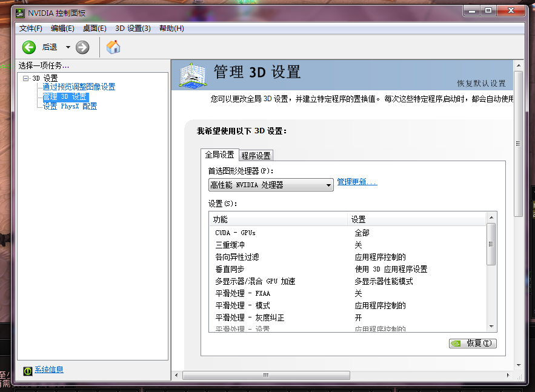Click the NVIDIA logo in title bar
Image resolution: width=535 pixels, height=392 pixels.
(20, 13)
